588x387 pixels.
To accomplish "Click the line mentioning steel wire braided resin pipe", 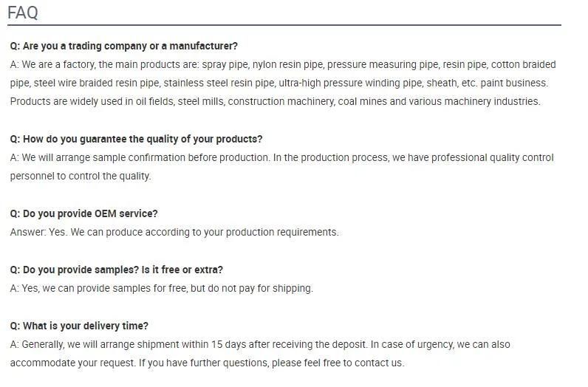I will 279,83.
